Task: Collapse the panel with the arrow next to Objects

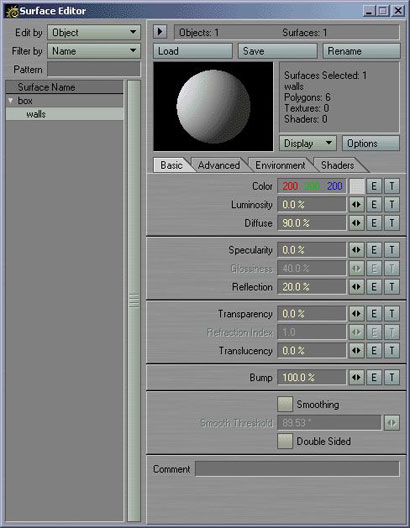Action: coord(160,32)
